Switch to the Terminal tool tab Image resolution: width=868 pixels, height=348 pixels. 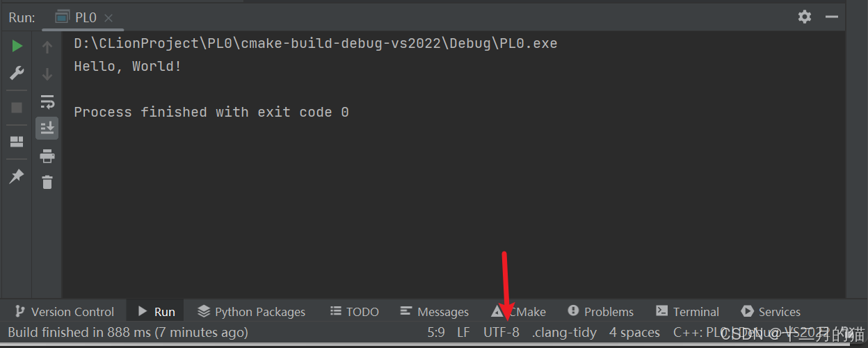pyautogui.click(x=687, y=311)
